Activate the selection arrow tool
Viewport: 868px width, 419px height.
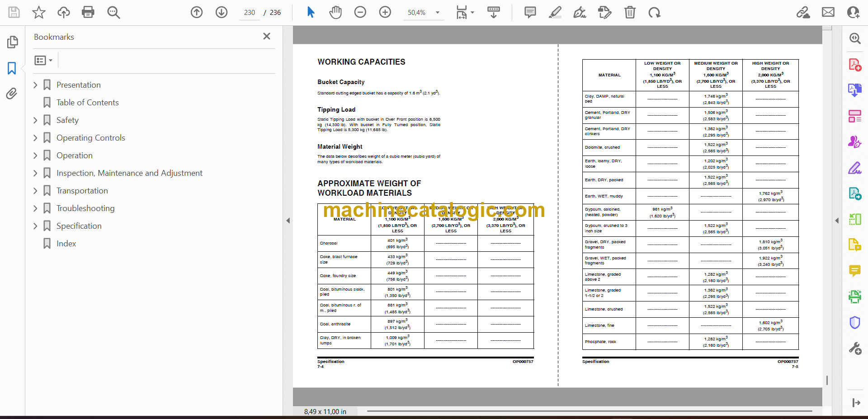pyautogui.click(x=311, y=12)
